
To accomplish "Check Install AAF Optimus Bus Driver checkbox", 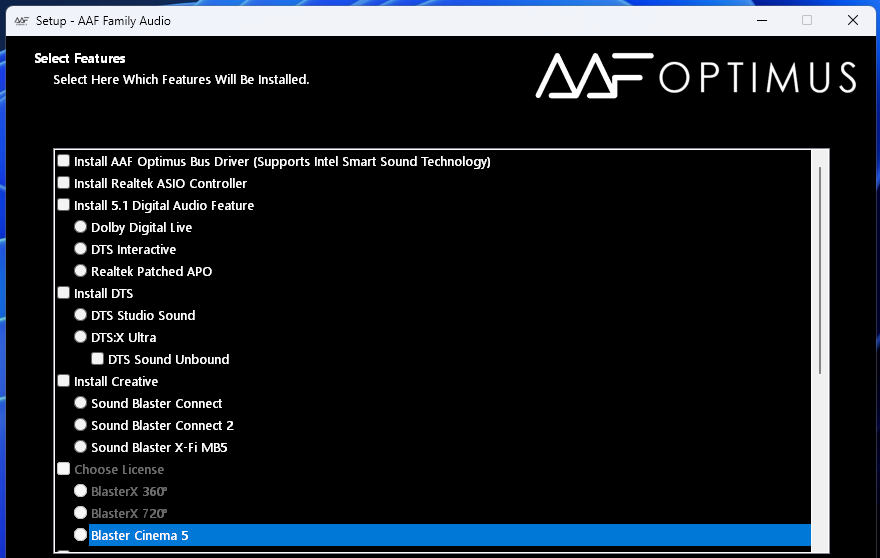I will pyautogui.click(x=63, y=161).
